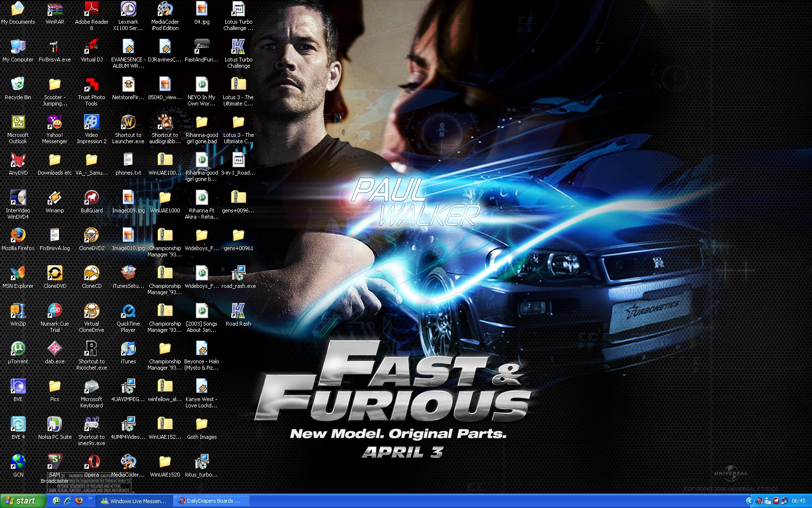Open the Pics folder
The image size is (812, 508).
pos(55,391)
